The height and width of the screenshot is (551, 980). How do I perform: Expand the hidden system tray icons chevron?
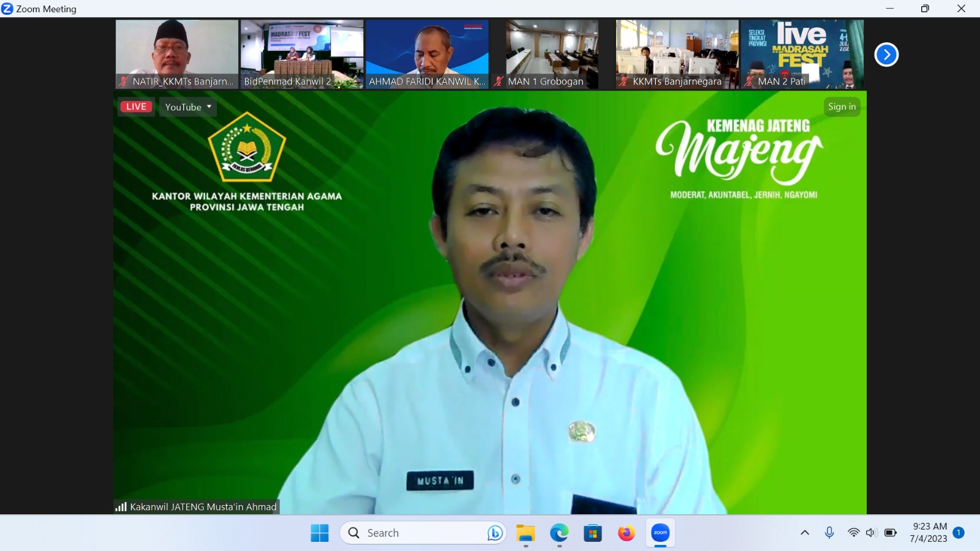click(x=805, y=533)
